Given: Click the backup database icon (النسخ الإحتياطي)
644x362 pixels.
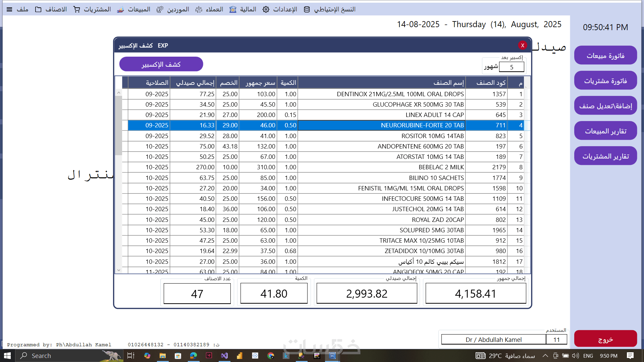Looking at the screenshot, I should click(x=307, y=9).
